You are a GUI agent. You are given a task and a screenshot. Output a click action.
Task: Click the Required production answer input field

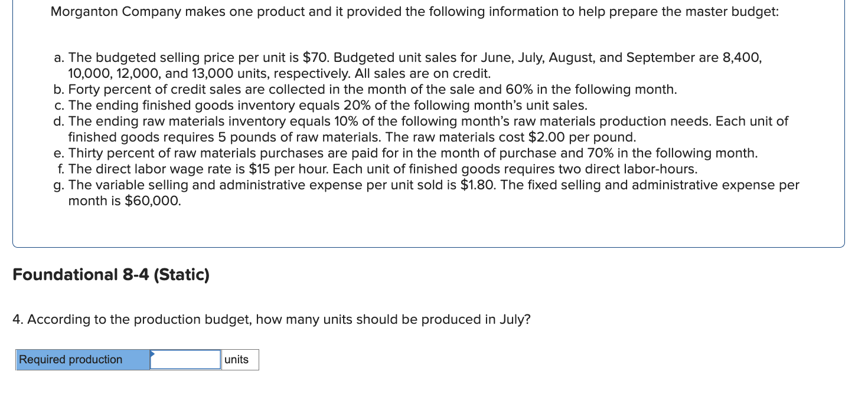[186, 360]
